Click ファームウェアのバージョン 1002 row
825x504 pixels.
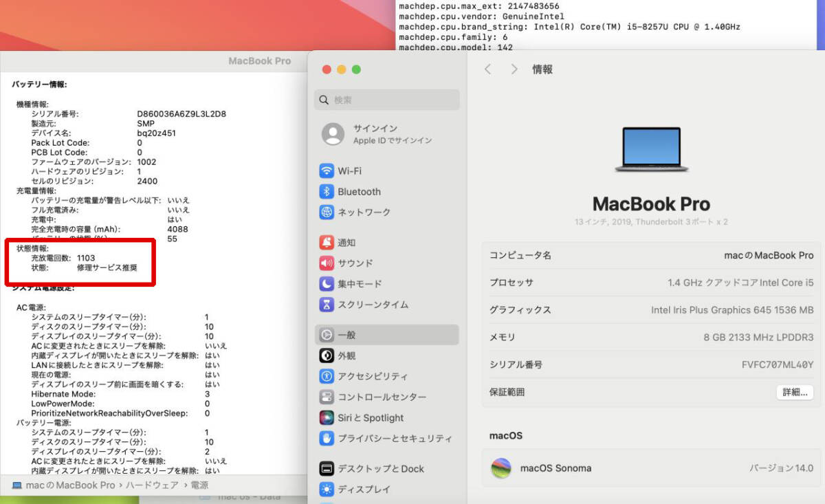pos(93,162)
